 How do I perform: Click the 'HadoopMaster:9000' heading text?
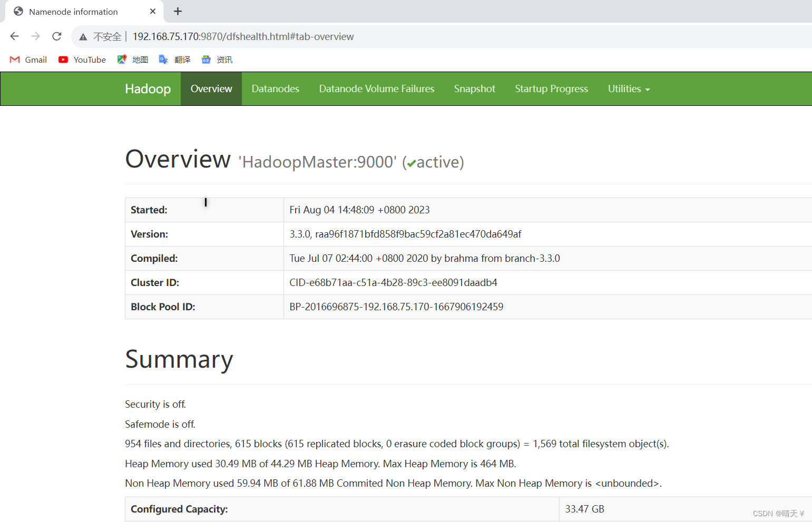click(x=317, y=162)
